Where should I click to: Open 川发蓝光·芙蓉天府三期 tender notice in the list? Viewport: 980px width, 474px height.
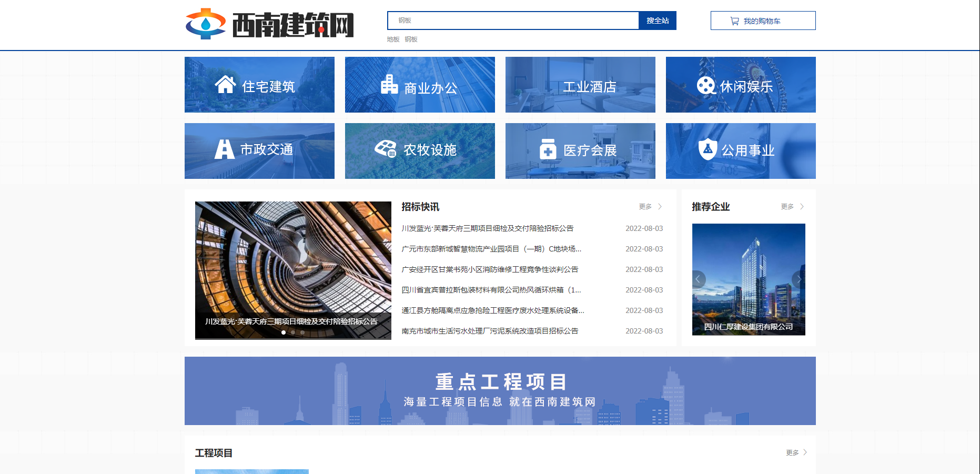pos(488,228)
